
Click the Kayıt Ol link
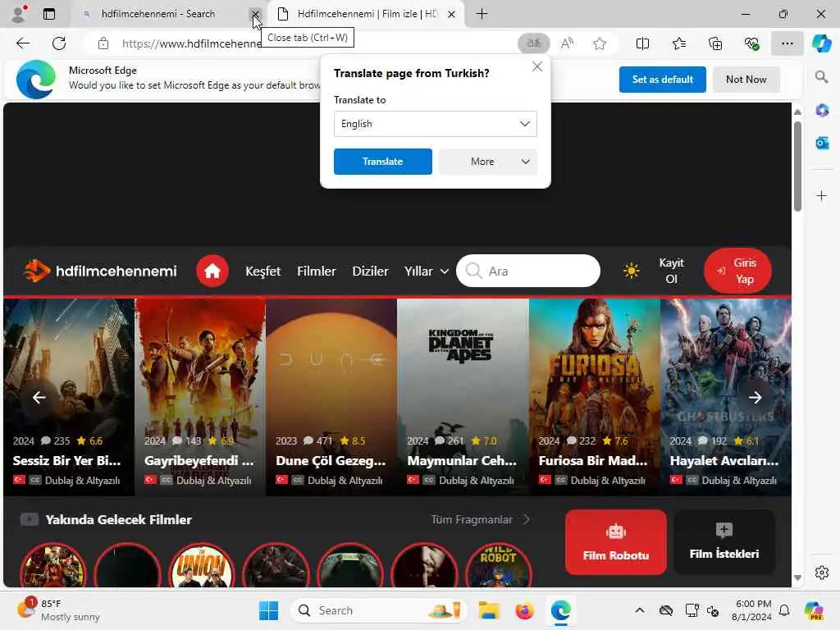pos(671,271)
